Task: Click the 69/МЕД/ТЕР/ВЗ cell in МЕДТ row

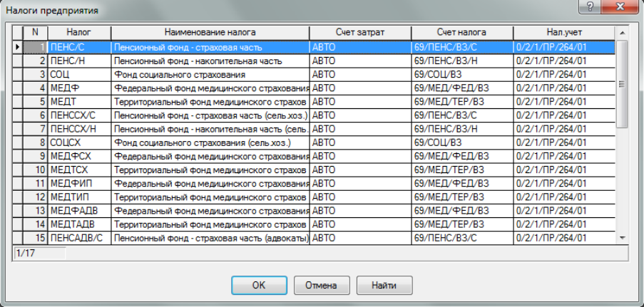Action: (x=461, y=101)
